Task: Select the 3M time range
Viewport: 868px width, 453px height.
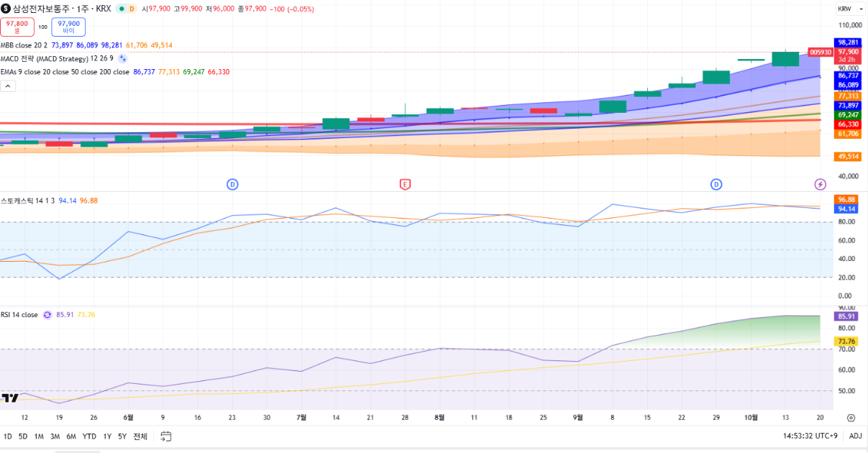Action: click(x=55, y=436)
